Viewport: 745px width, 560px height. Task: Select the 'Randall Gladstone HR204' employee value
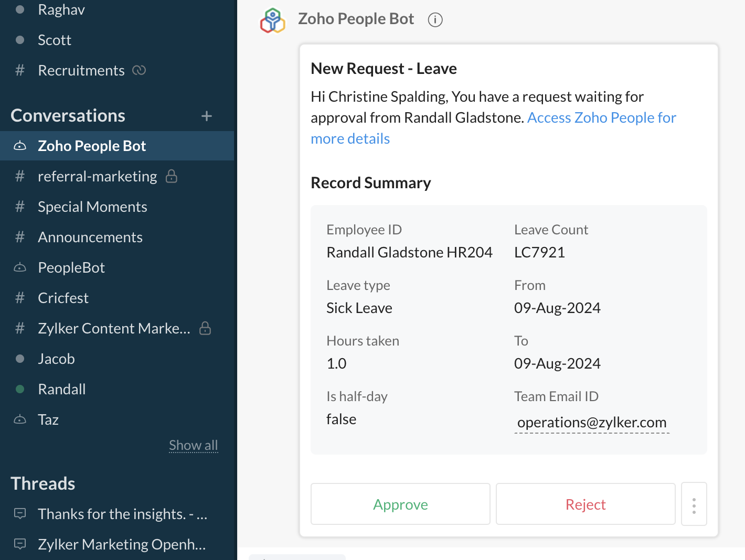pyautogui.click(x=409, y=252)
